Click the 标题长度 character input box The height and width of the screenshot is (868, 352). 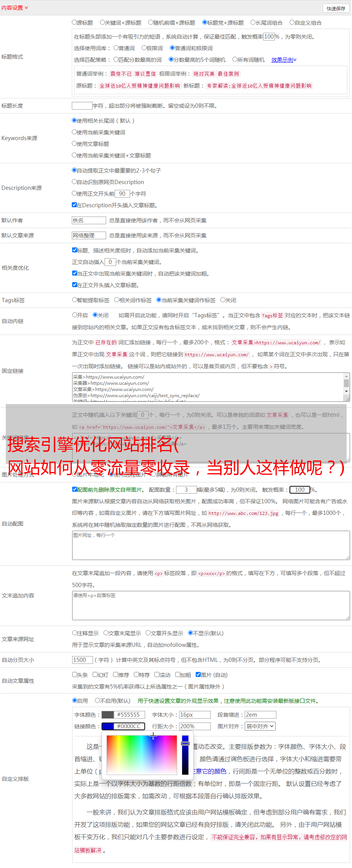point(82,106)
